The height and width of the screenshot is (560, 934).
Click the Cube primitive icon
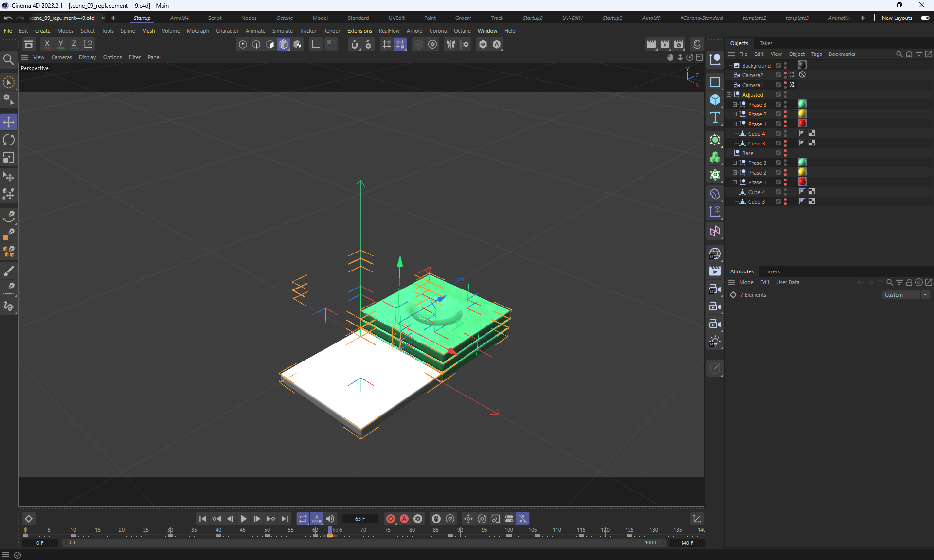715,100
